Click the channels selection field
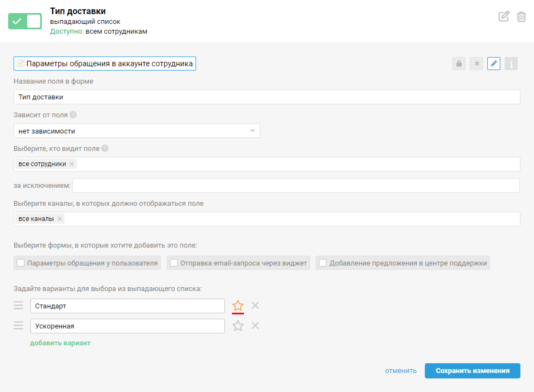Image resolution: width=534 pixels, height=392 pixels. 267,219
